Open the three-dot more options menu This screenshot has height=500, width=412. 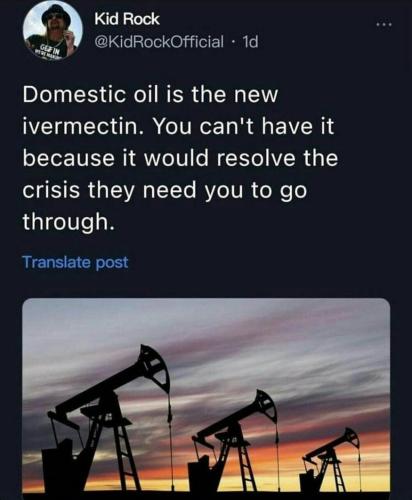coord(383,25)
